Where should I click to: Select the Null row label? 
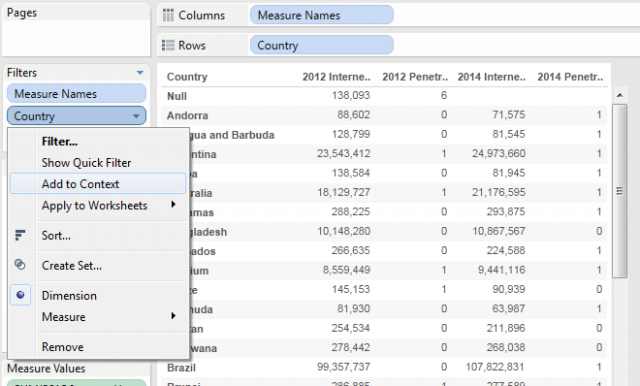pyautogui.click(x=177, y=96)
